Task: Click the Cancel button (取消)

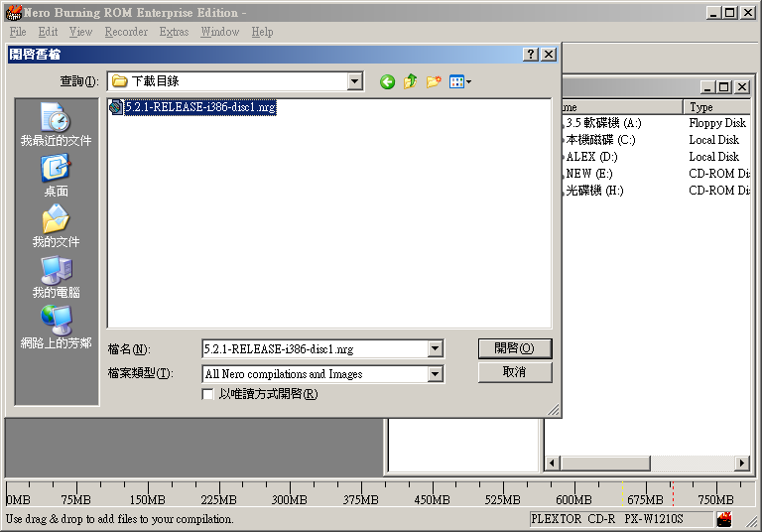Action: click(514, 372)
